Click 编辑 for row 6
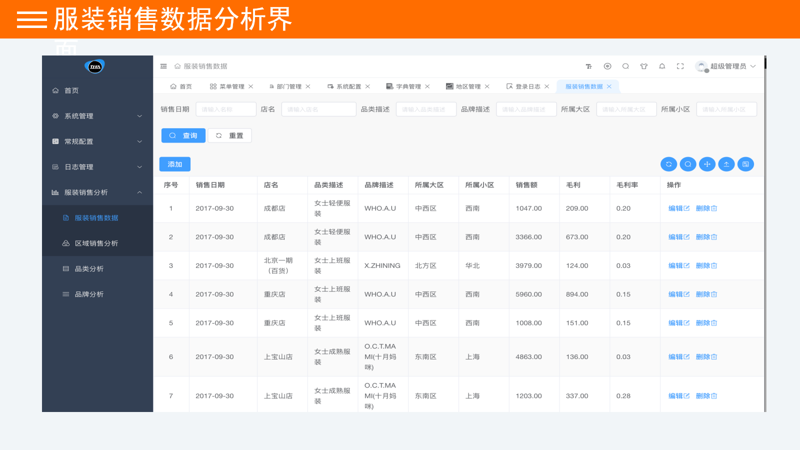This screenshot has height=450, width=800. click(x=679, y=357)
